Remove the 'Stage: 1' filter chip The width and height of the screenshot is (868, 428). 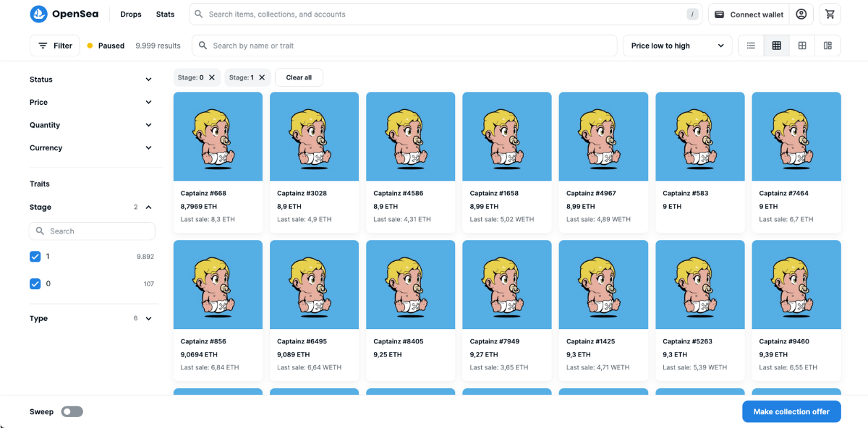click(262, 77)
